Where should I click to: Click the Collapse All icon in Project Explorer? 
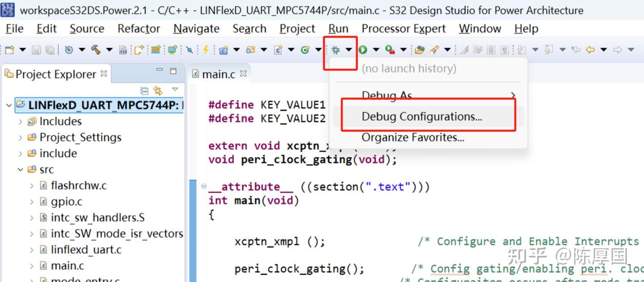coord(144,91)
